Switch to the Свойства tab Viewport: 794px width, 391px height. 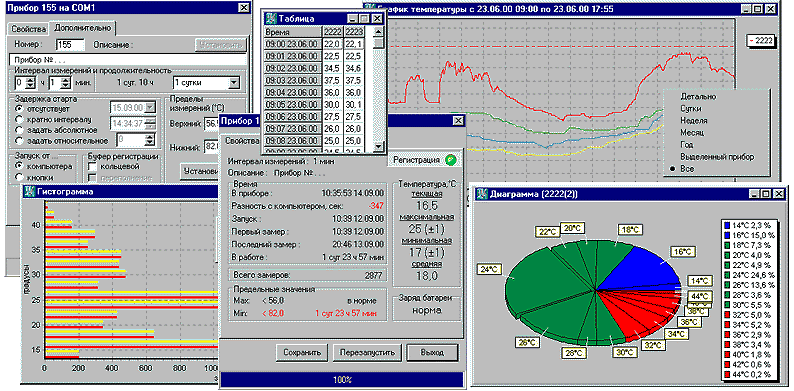pos(28,28)
